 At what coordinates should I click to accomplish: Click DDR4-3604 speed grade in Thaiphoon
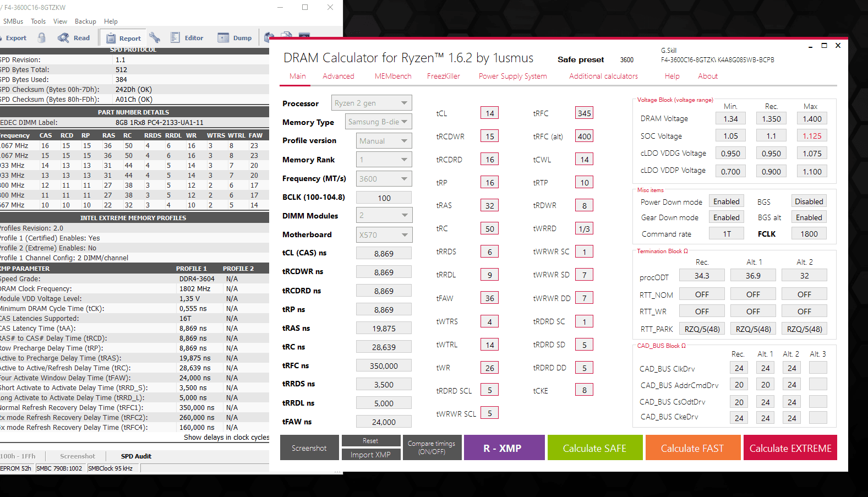(x=197, y=279)
